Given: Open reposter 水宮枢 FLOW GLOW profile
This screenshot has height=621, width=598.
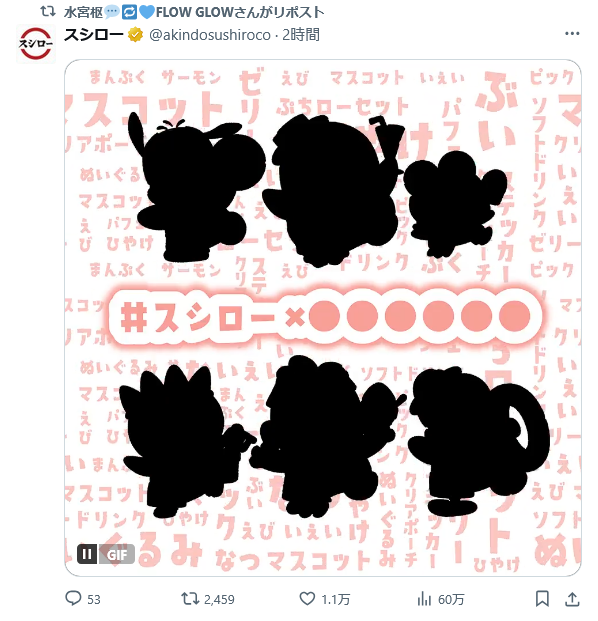Looking at the screenshot, I should (194, 12).
